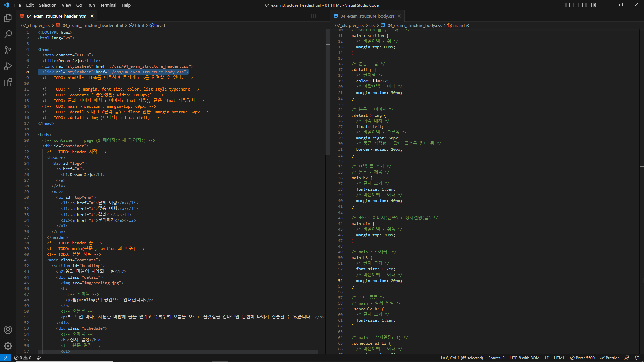This screenshot has width=644, height=362.
Task: Open Source Control view
Action: [x=8, y=50]
